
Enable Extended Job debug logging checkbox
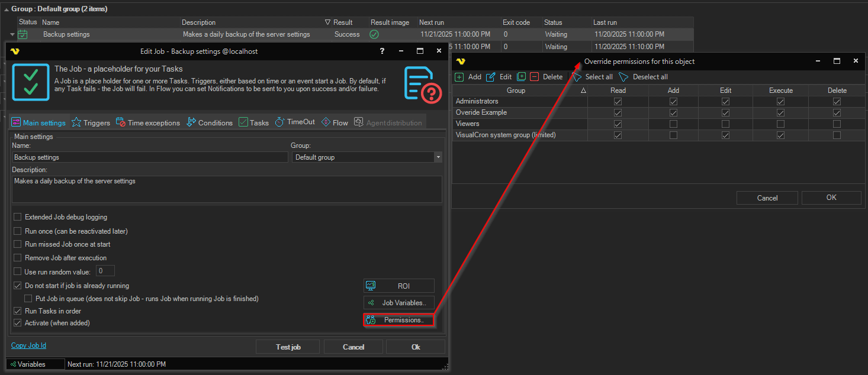(x=17, y=217)
